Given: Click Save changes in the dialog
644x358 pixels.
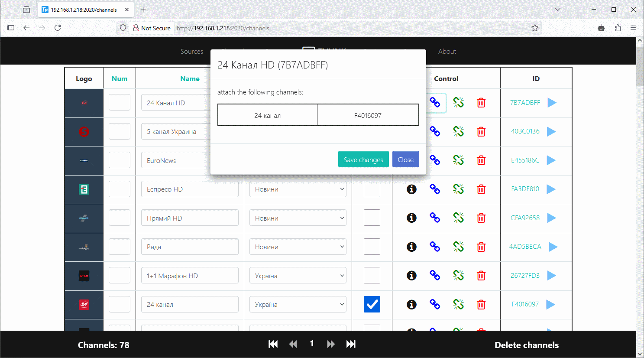Looking at the screenshot, I should coord(363,159).
